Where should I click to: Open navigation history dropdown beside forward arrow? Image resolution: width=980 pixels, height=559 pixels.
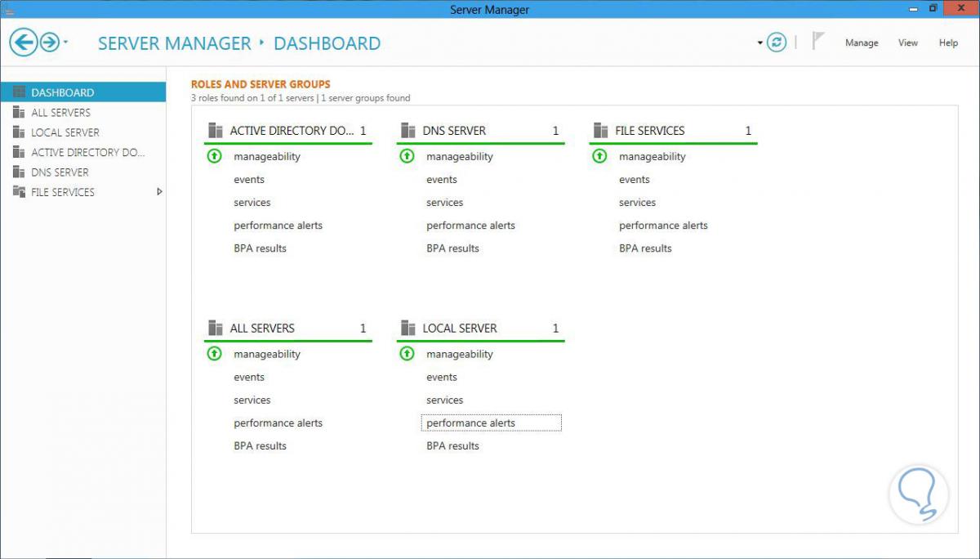tap(65, 42)
